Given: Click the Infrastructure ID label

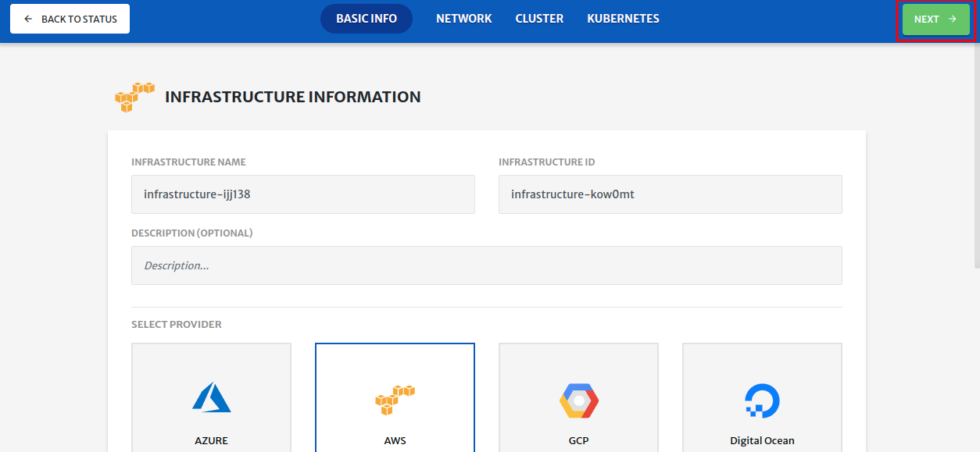Looking at the screenshot, I should point(547,162).
